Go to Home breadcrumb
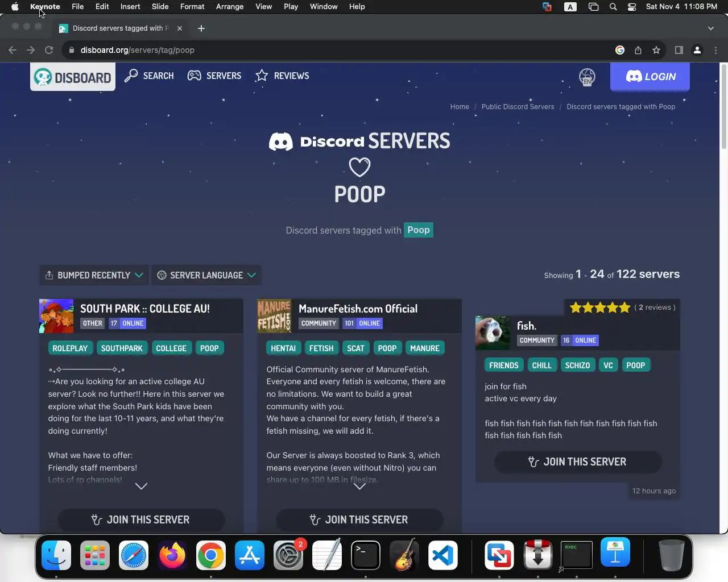Viewport: 728px width, 582px height. coord(460,107)
